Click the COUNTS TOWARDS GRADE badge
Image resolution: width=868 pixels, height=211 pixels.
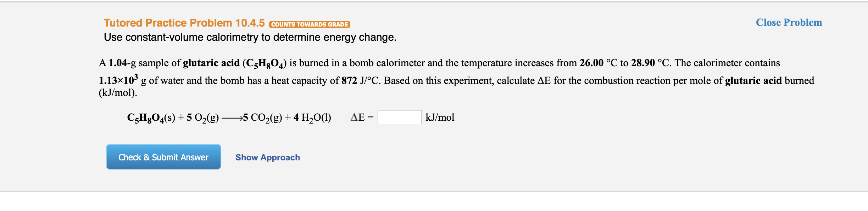click(310, 24)
